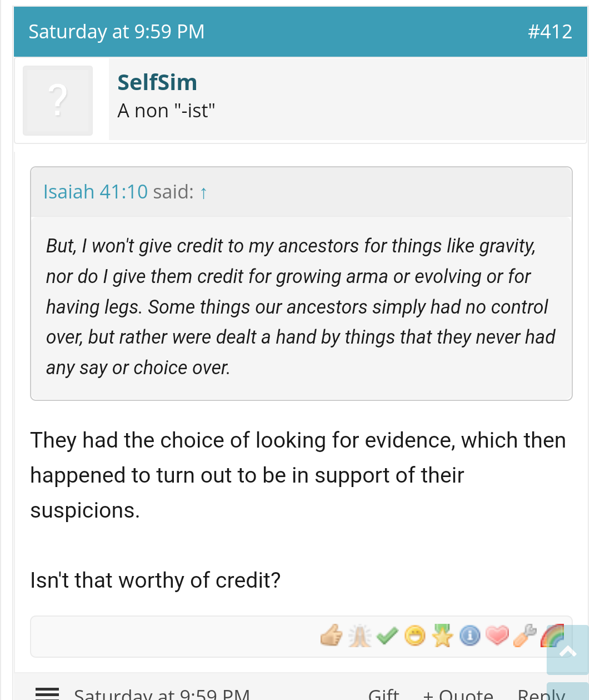The width and height of the screenshot is (600, 700).
Task: React with the praying hands icon
Action: pyautogui.click(x=359, y=635)
